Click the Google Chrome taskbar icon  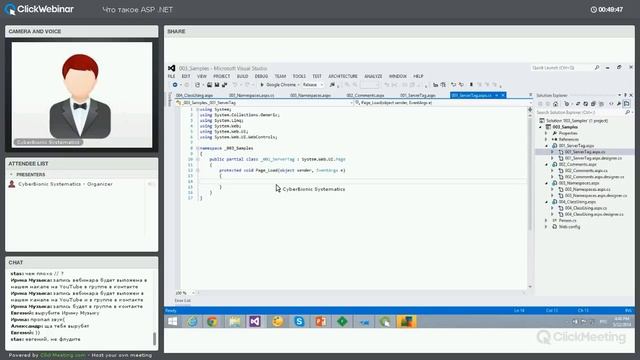(x=212, y=322)
